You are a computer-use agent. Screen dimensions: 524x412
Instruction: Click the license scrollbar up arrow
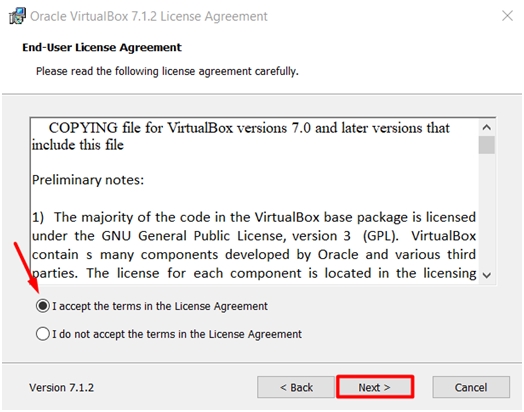(487, 127)
